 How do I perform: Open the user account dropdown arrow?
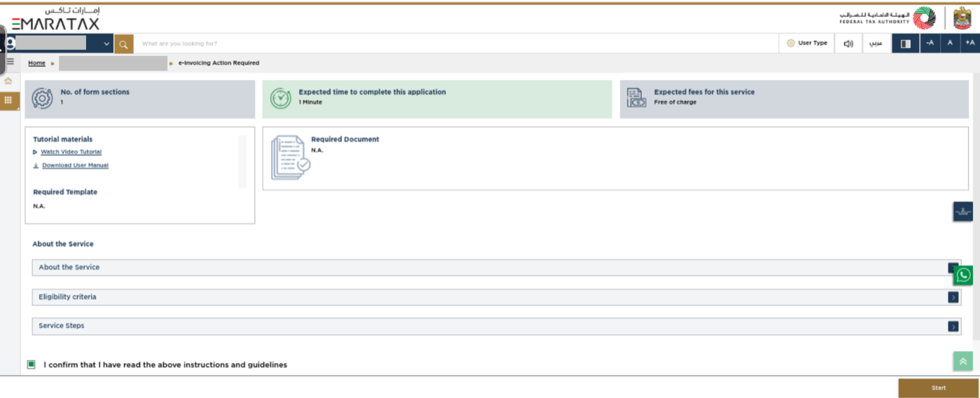click(x=106, y=44)
